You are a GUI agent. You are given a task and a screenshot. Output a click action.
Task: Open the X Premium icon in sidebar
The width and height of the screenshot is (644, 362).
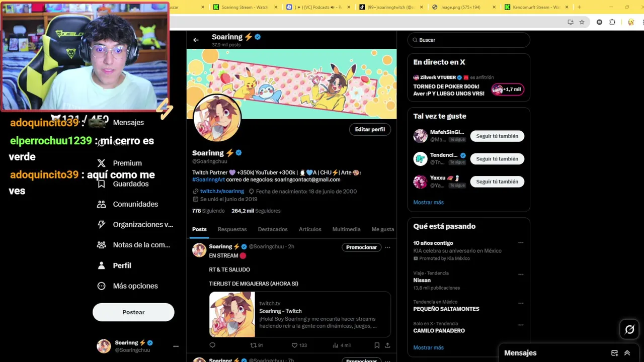(102, 163)
